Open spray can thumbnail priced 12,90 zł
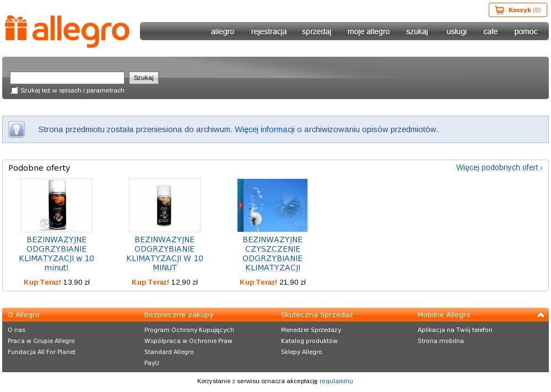 [x=164, y=205]
